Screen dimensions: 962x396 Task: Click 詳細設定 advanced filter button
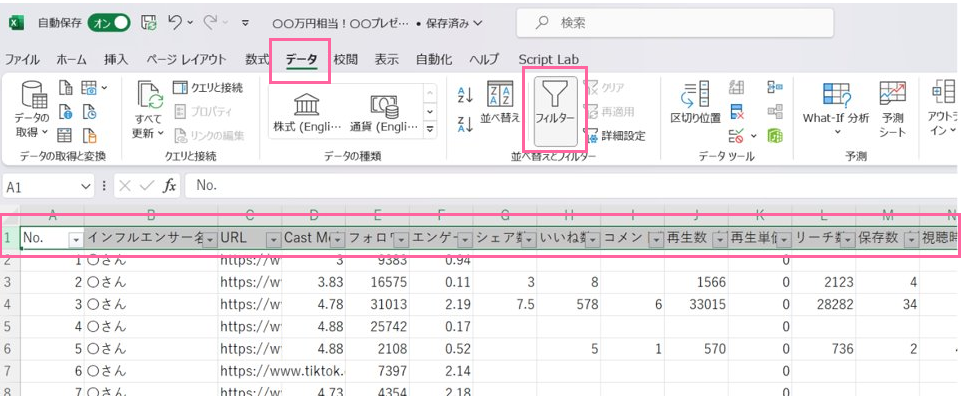(x=615, y=136)
